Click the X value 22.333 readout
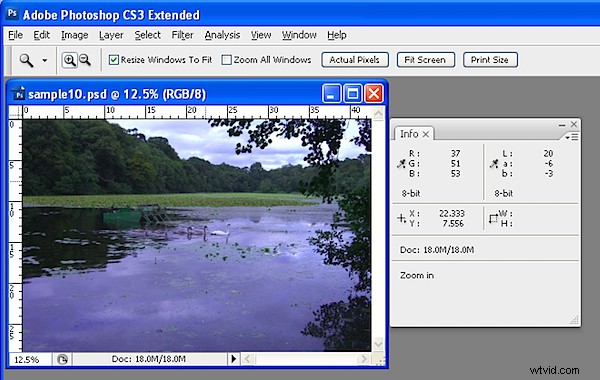The width and height of the screenshot is (600, 380). [452, 214]
